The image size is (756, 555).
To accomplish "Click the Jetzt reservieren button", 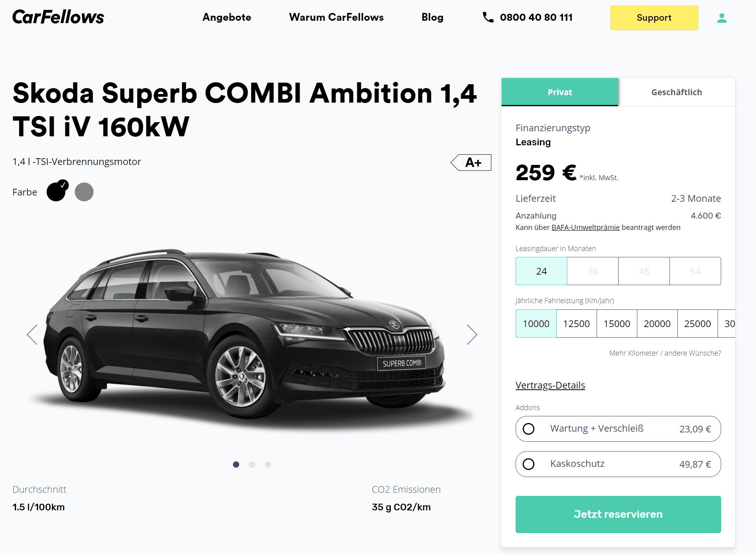I will pos(618,514).
